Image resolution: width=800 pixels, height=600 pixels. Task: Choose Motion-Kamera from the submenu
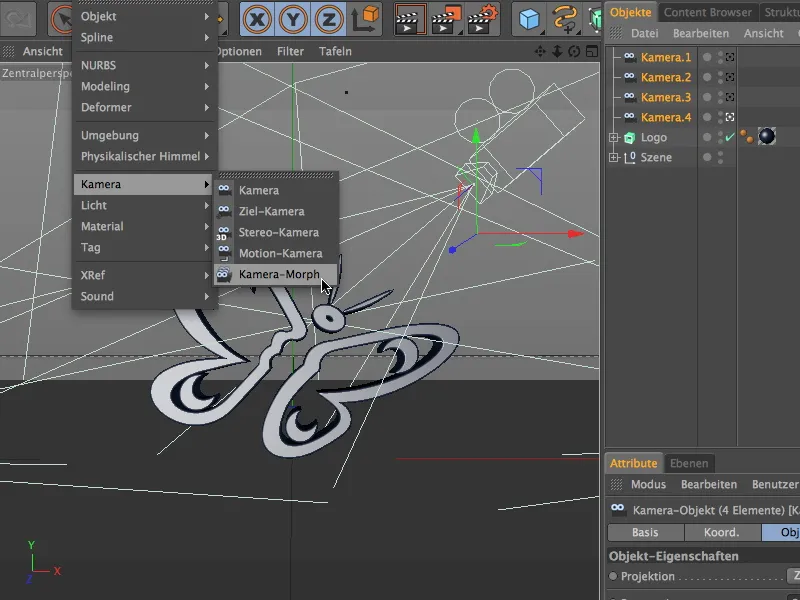pyautogui.click(x=276, y=254)
